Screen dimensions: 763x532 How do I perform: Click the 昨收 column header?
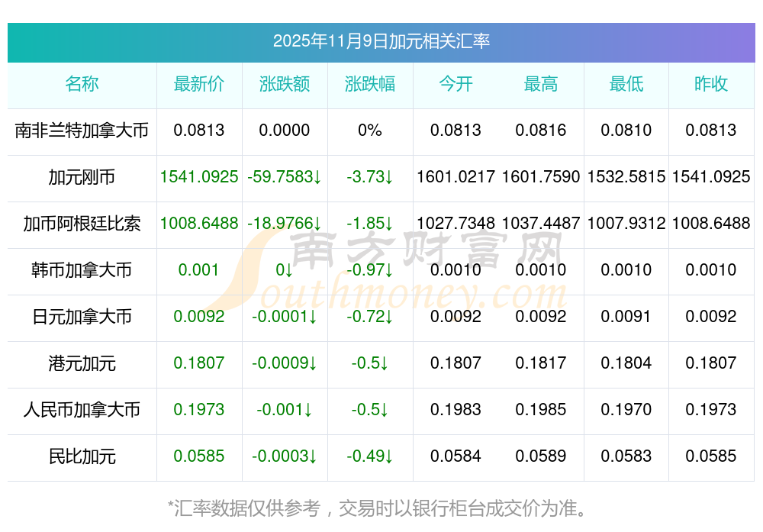pyautogui.click(x=711, y=84)
